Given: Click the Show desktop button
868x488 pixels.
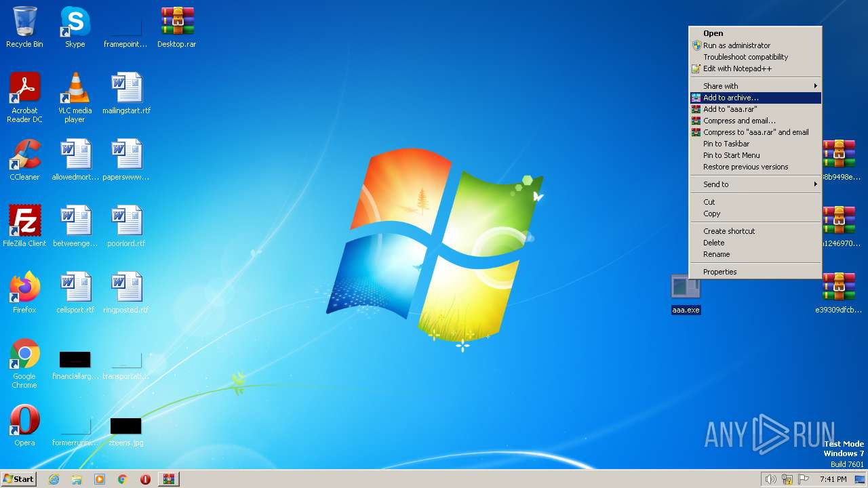Looking at the screenshot, I should [860, 479].
